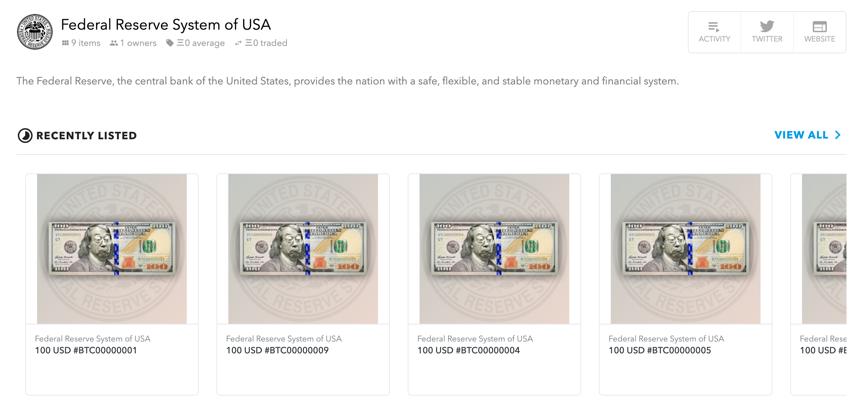Viewport: 868px width, 403px height.
Task: Click the people icon beside 1 owners
Action: pyautogui.click(x=114, y=43)
